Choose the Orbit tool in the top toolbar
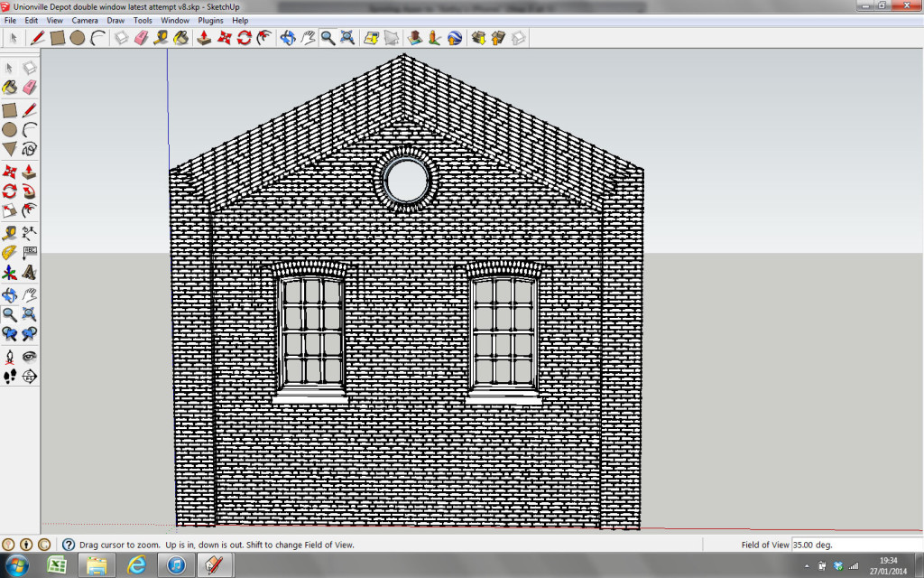924x578 pixels. click(288, 38)
